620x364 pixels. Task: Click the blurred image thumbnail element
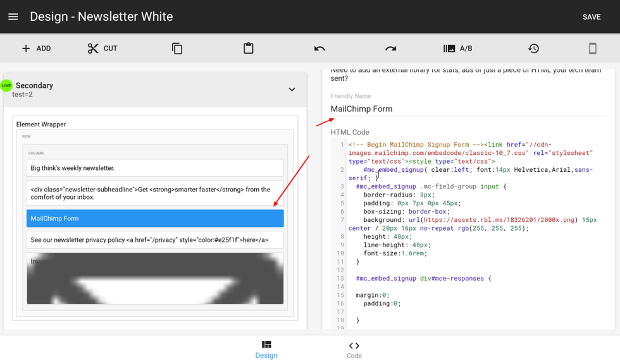[155, 279]
